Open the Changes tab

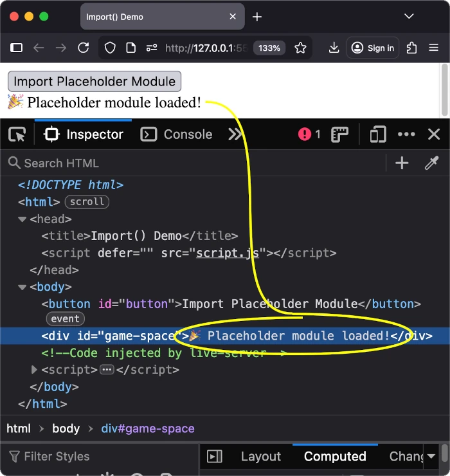coord(406,457)
